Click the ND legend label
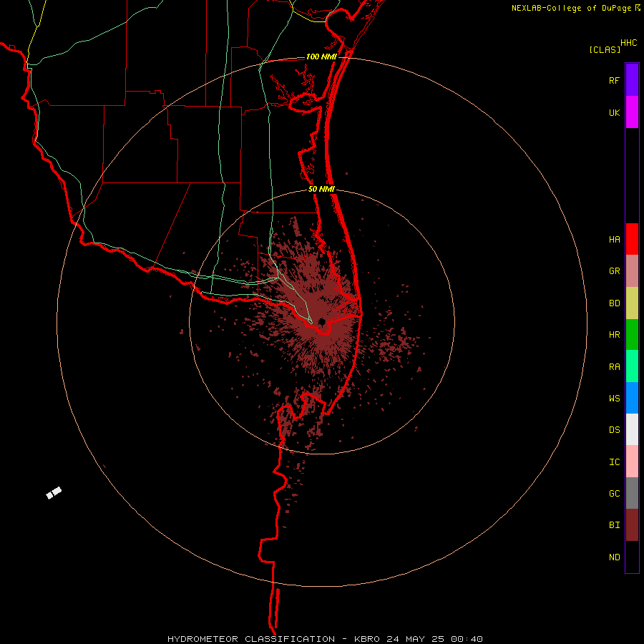Viewport: 644px width, 644px height. point(614,557)
